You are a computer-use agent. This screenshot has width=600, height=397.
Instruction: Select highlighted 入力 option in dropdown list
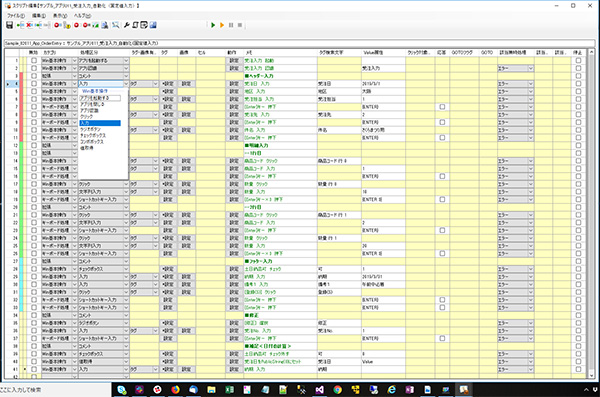tap(100, 123)
